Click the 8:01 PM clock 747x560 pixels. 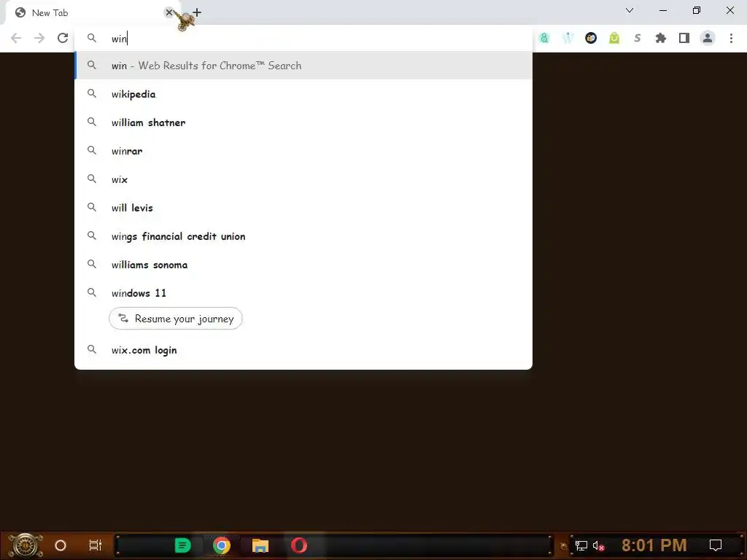(654, 545)
